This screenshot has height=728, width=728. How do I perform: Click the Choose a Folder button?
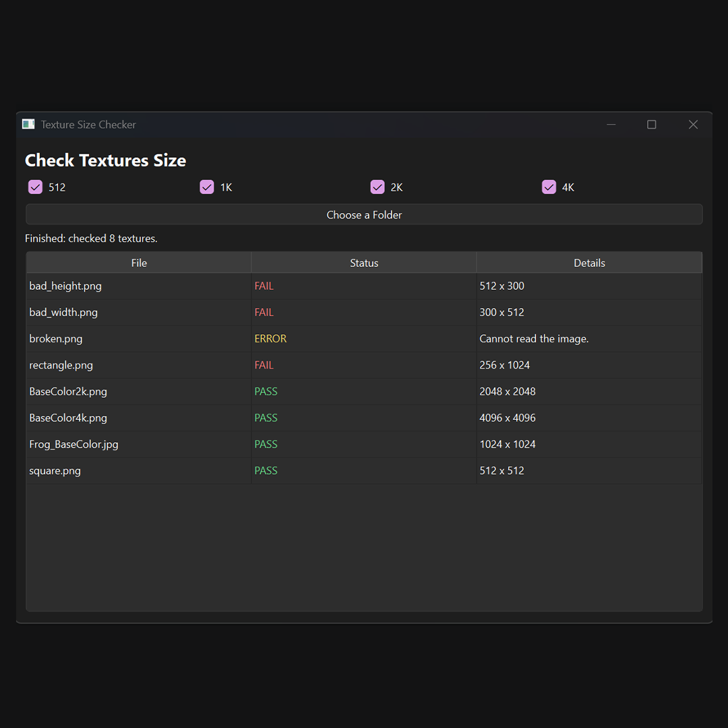pos(364,214)
